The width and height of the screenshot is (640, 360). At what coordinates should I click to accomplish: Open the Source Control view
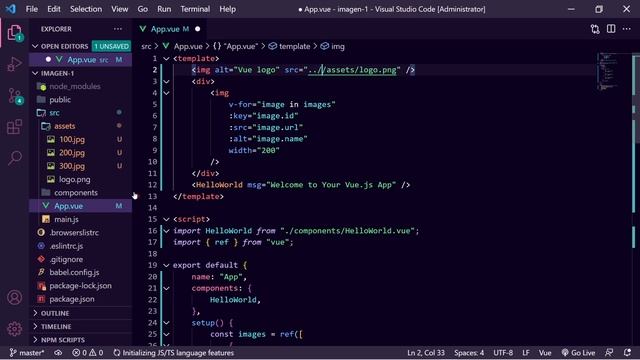point(15,96)
